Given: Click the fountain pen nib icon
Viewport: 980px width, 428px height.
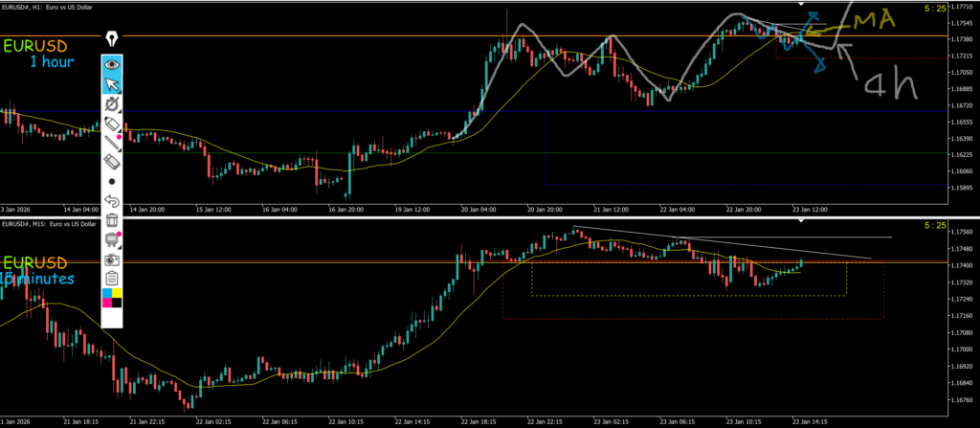Looking at the screenshot, I should pos(112,39).
